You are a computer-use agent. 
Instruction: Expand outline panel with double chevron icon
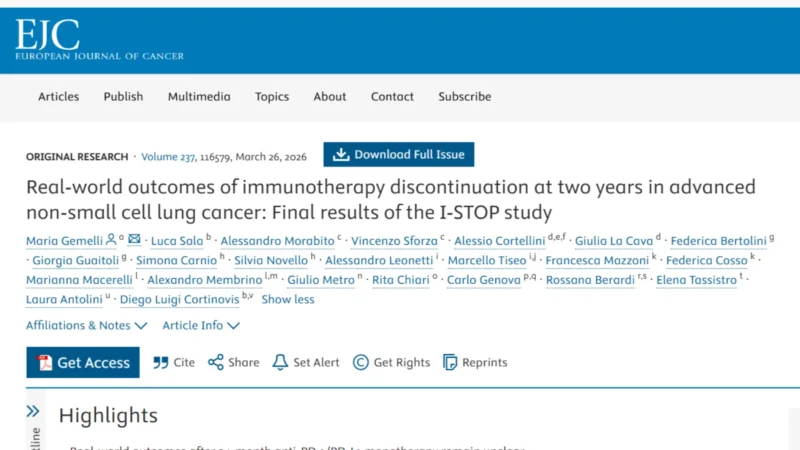pos(33,411)
